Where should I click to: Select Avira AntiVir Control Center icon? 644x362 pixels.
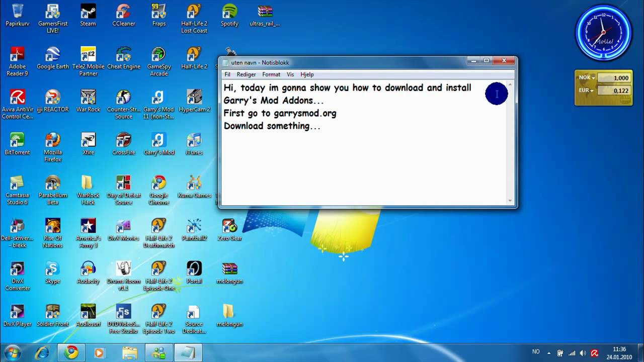18,105
